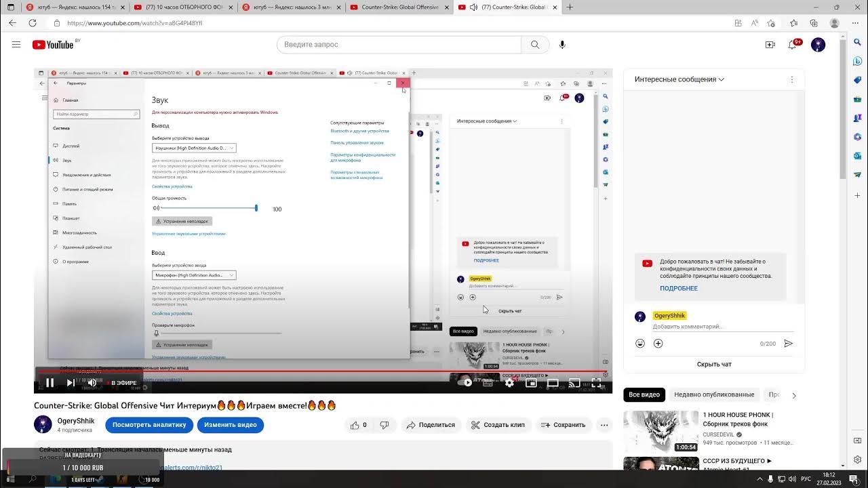Switch to 10 часов ОТБОРНОГО ФОНКА tab
This screenshot has height=488, width=868.
[182, 7]
